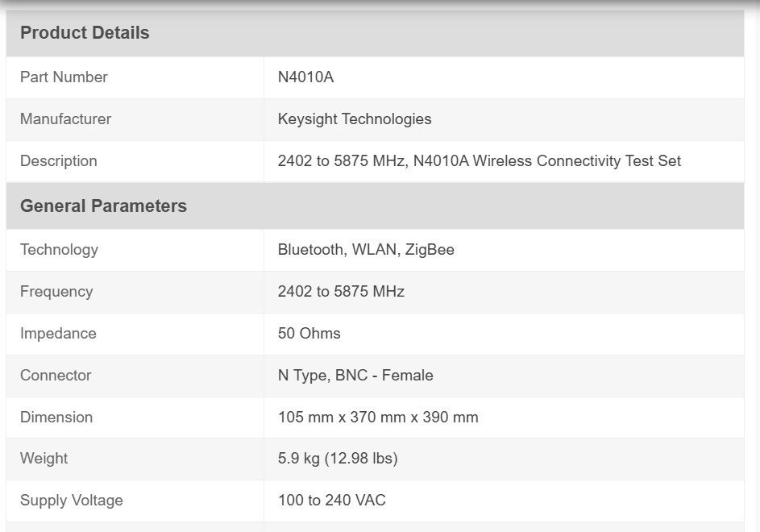Click the N Type, BNC - Female value

tap(355, 376)
